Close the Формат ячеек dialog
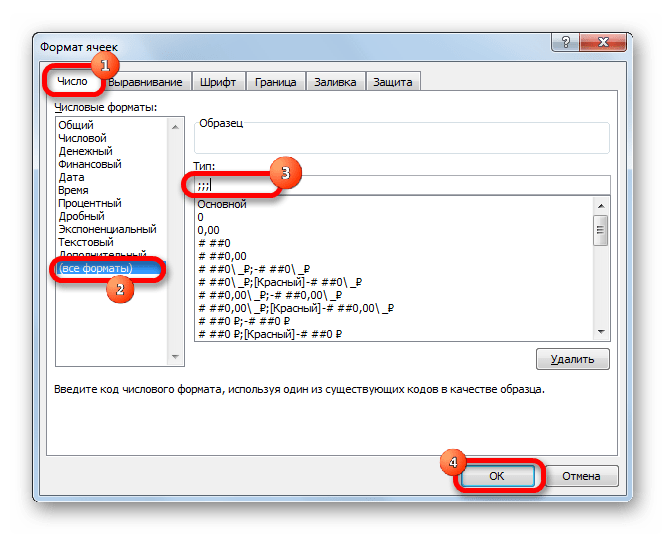The height and width of the screenshot is (535, 666). point(603,42)
